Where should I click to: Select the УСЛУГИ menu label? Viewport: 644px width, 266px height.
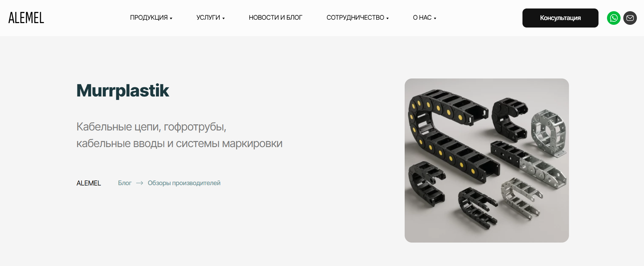click(x=208, y=18)
